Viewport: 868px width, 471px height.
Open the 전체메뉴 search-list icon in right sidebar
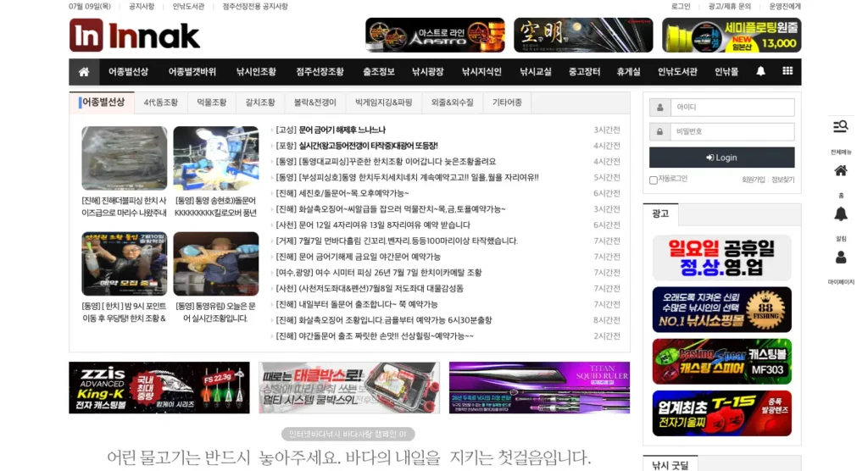pyautogui.click(x=840, y=127)
